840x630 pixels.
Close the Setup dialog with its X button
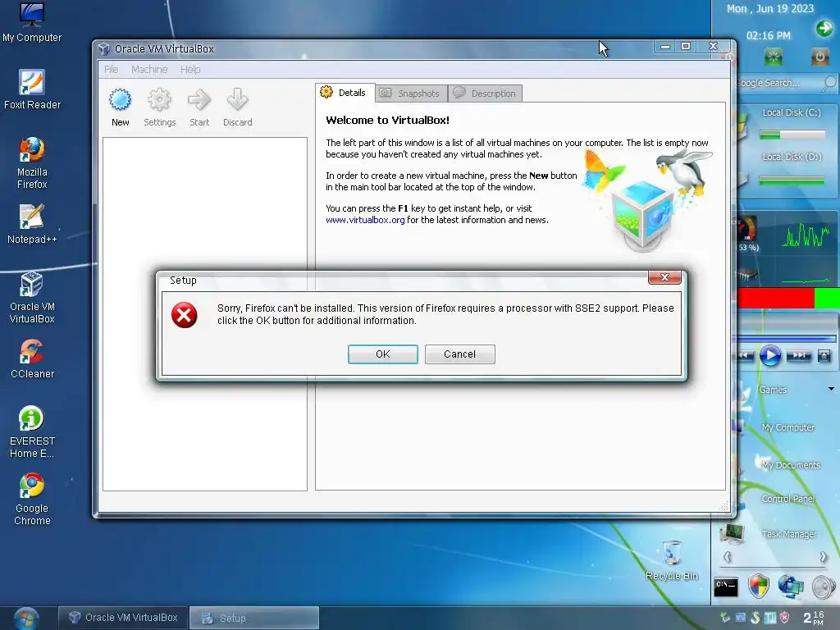pyautogui.click(x=664, y=277)
